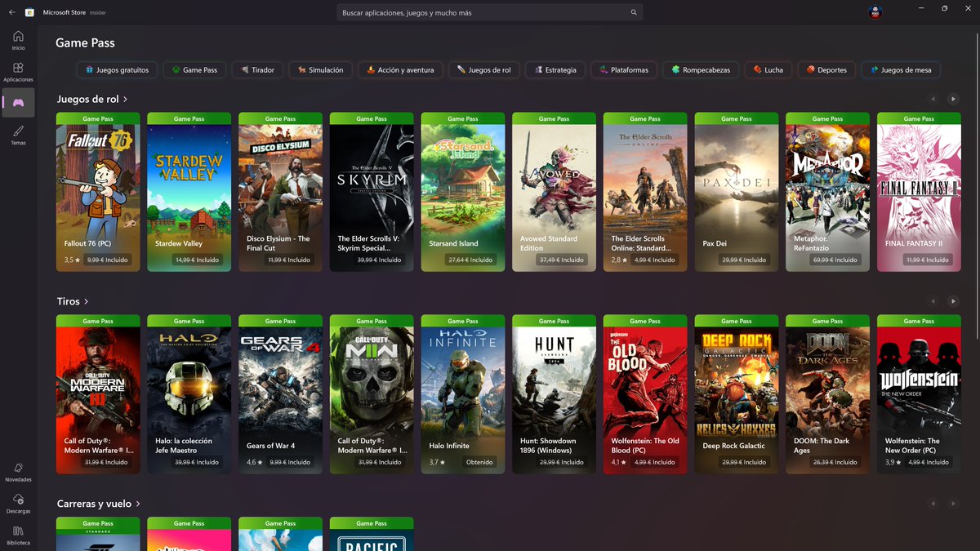Open the Deep Rock Galactic card
Image resolution: width=980 pixels, height=551 pixels.
(737, 395)
